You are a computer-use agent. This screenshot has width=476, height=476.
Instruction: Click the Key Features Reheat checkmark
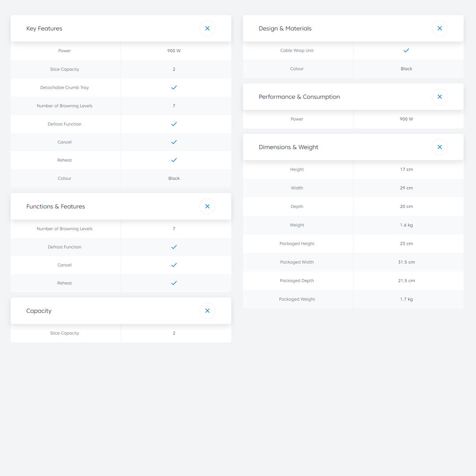(174, 160)
